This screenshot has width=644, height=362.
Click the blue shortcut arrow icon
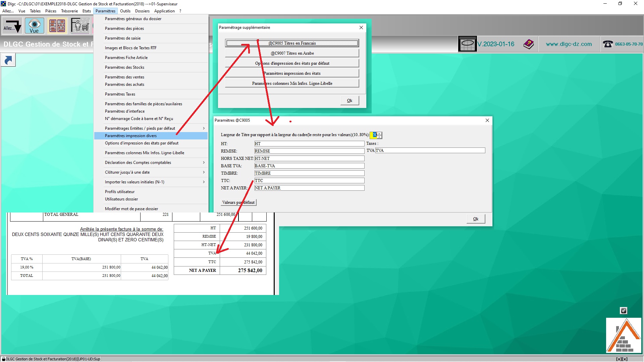pos(8,60)
